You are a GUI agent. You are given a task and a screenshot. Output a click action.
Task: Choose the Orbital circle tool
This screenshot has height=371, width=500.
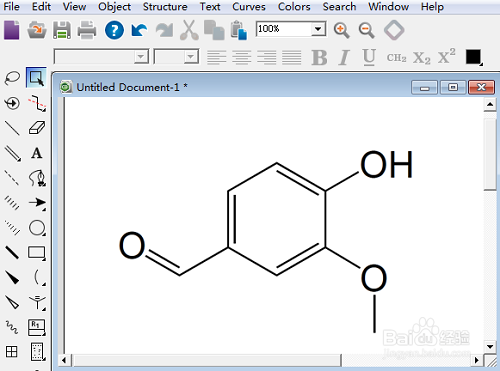(37, 228)
